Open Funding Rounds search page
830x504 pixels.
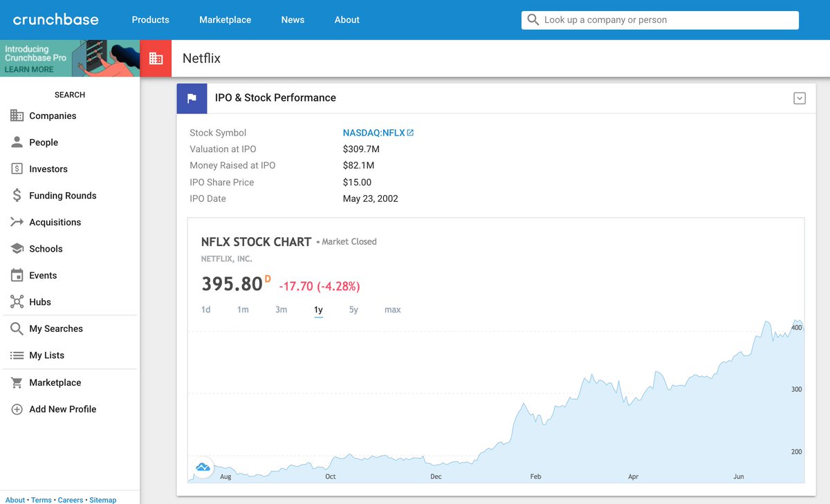pyautogui.click(x=63, y=196)
